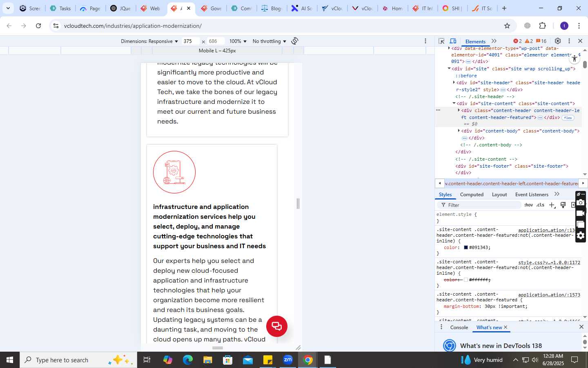Bookmark the page with the star icon
Image resolution: width=588 pixels, height=368 pixels.
(x=507, y=26)
